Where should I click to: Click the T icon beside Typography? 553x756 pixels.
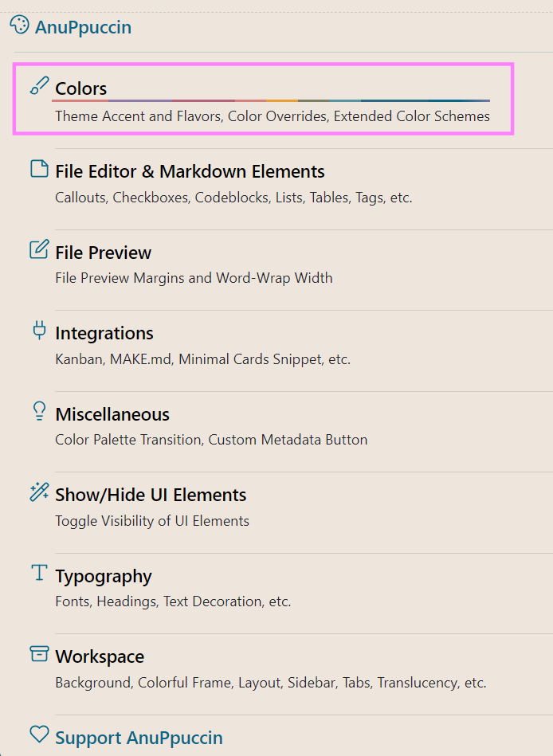(x=39, y=573)
